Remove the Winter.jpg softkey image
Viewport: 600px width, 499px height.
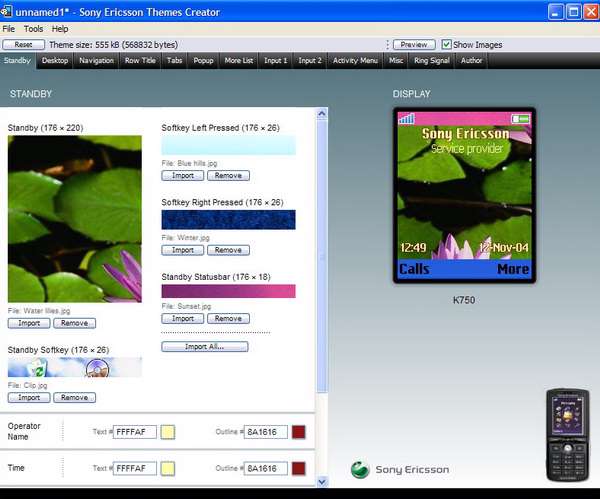228,250
